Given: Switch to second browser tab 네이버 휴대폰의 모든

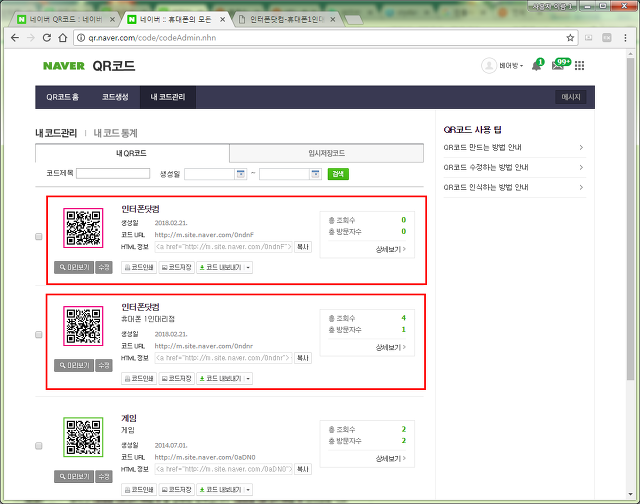Looking at the screenshot, I should 176,19.
